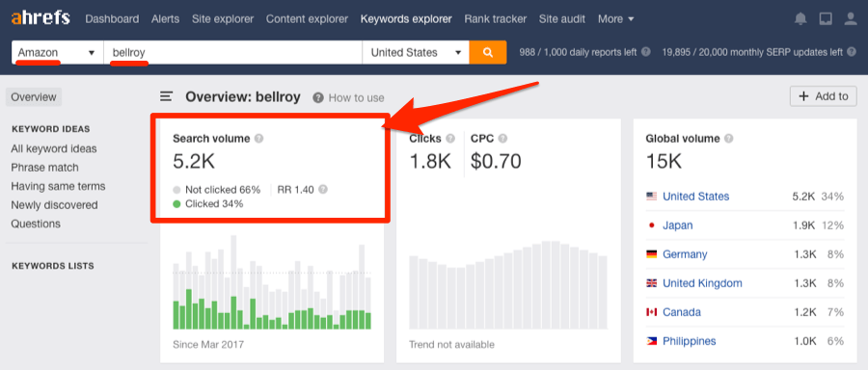The width and height of the screenshot is (868, 370).
Task: Toggle the hamburger menu beside Overview title
Action: click(x=166, y=96)
